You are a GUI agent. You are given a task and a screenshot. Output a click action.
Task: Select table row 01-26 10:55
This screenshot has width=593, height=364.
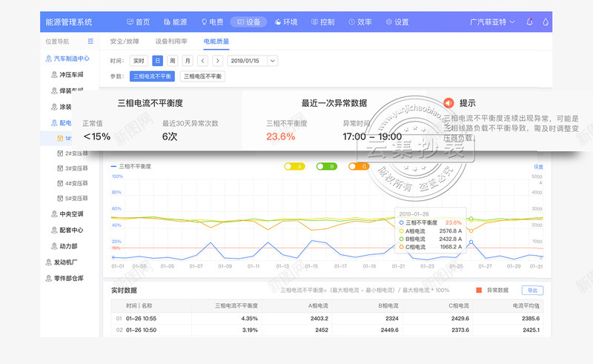[327, 319]
